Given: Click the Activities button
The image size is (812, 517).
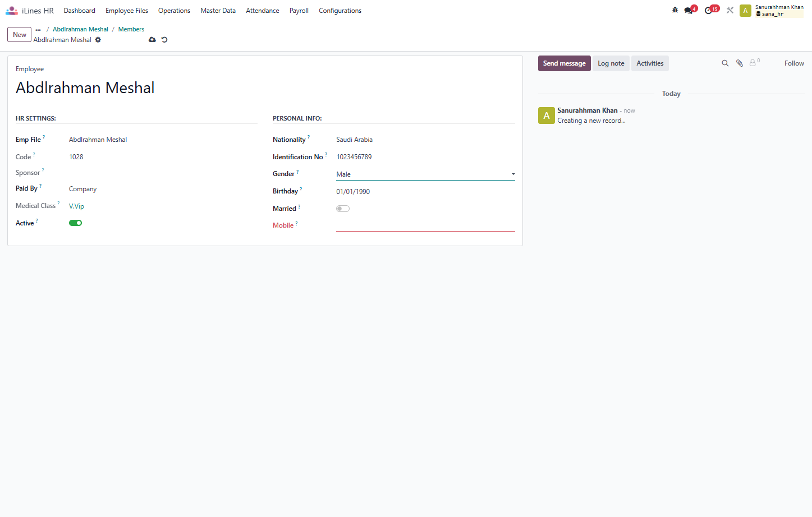Looking at the screenshot, I should [650, 63].
